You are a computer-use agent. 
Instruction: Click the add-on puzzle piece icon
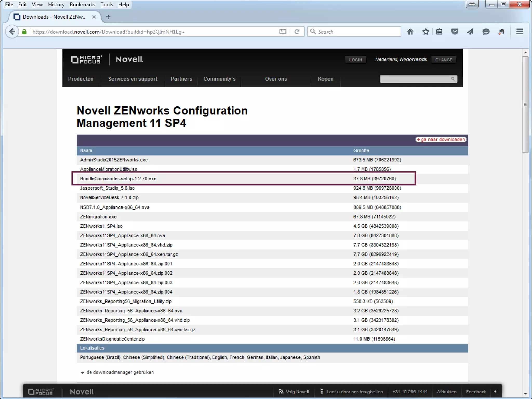pyautogui.click(x=501, y=32)
